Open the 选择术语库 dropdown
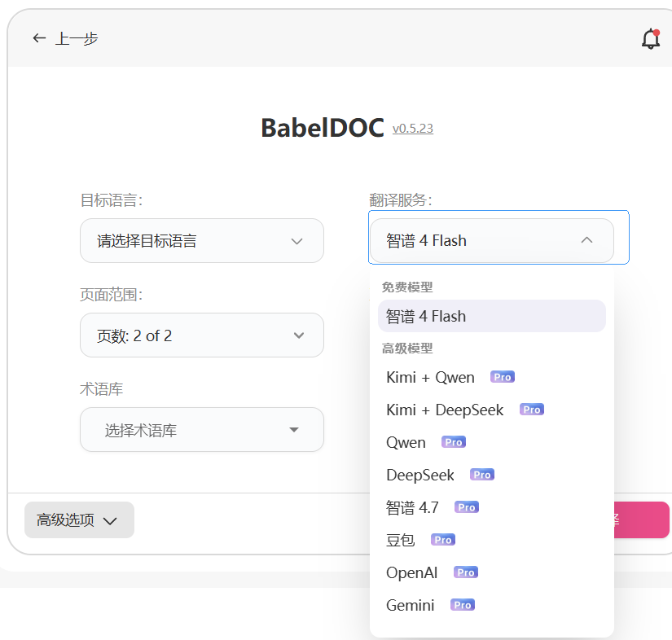 pos(202,430)
